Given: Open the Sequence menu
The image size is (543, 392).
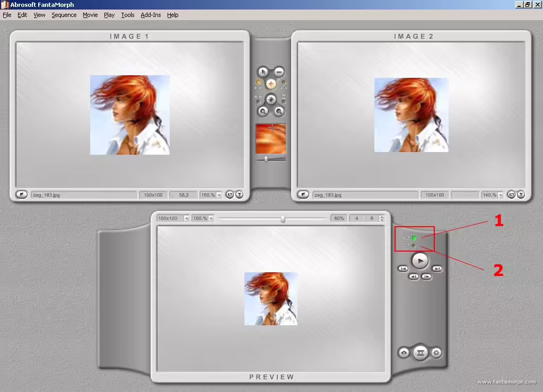Looking at the screenshot, I should (x=64, y=15).
